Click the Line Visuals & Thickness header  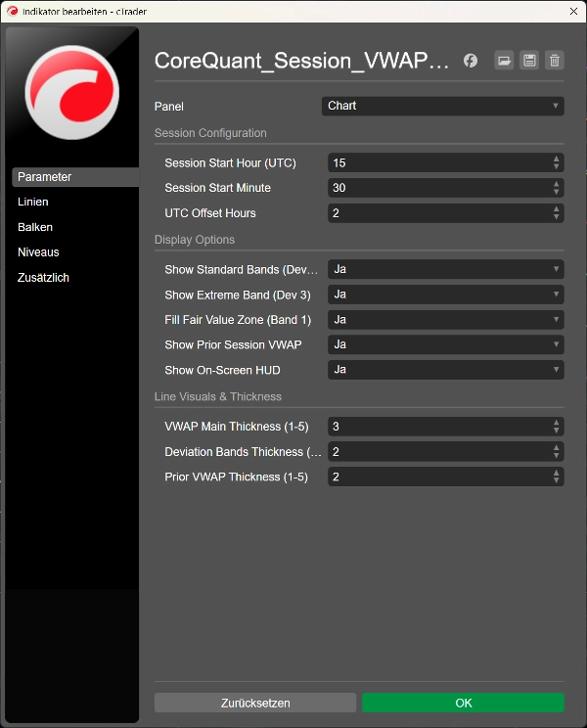[217, 396]
